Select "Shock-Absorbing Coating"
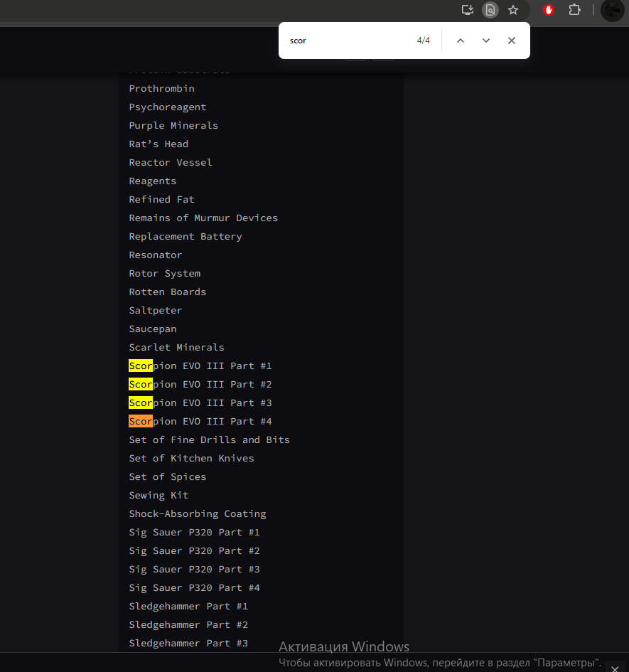This screenshot has height=672, width=629. pyautogui.click(x=198, y=514)
